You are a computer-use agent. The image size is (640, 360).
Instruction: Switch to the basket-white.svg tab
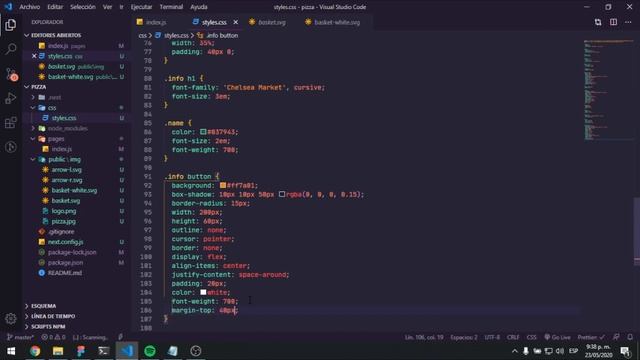pyautogui.click(x=337, y=22)
